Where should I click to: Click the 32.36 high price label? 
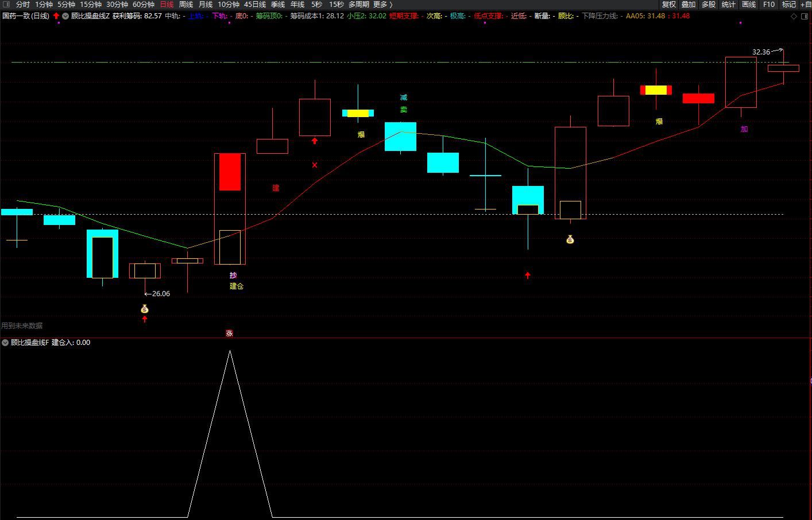pos(761,52)
